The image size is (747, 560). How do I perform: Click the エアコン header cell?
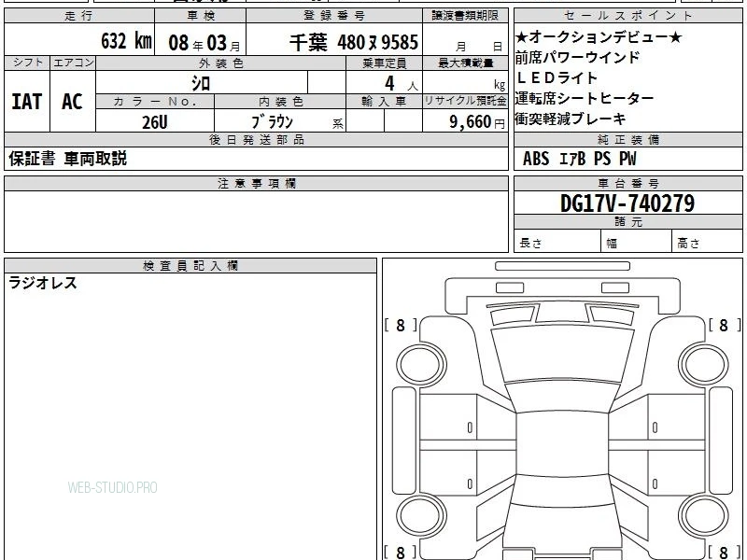[x=74, y=63]
